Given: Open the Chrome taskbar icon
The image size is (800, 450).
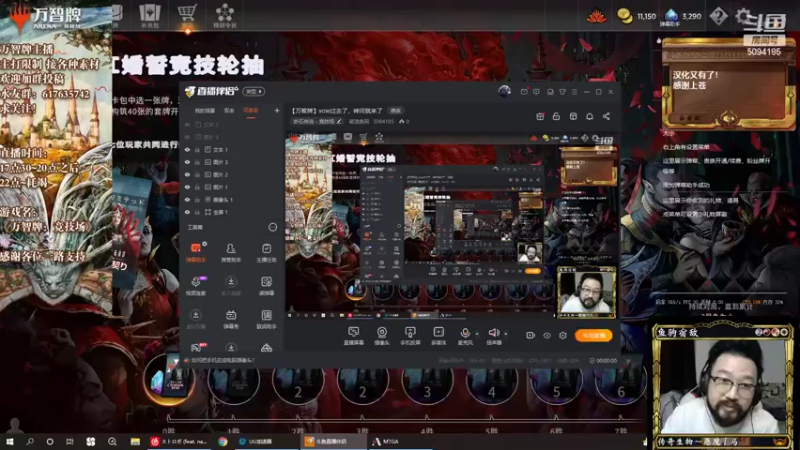Looking at the screenshot, I should pyautogui.click(x=223, y=441).
